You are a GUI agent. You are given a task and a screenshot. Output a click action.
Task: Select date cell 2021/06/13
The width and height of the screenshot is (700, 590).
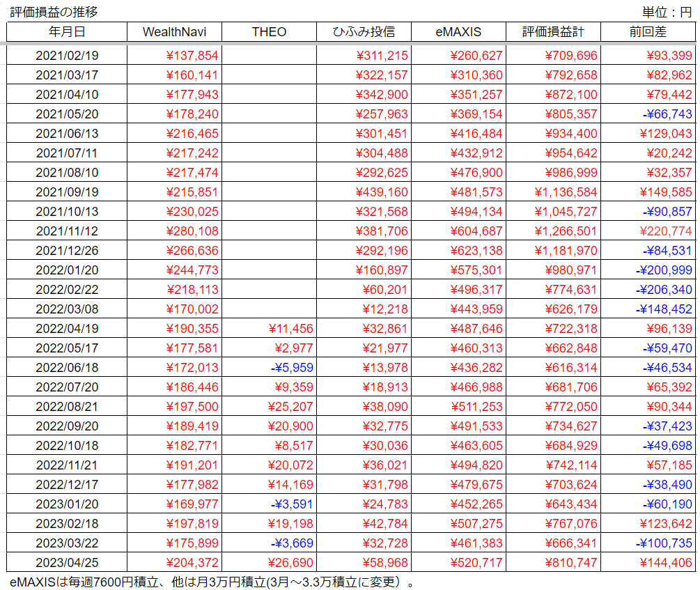(67, 134)
